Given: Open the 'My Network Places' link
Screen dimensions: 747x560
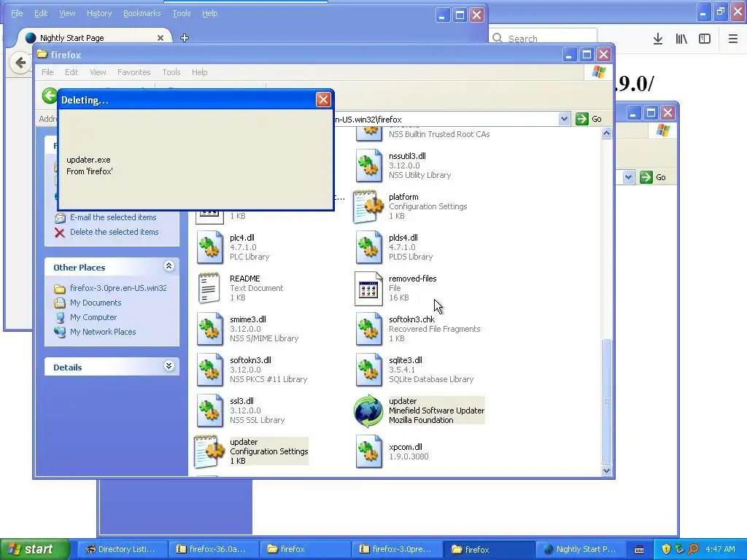Looking at the screenshot, I should [x=103, y=332].
